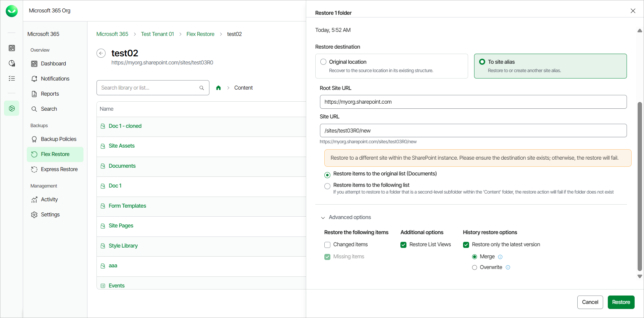Screen dimensions: 644x318
Task: Click the Restore button
Action: click(621, 302)
